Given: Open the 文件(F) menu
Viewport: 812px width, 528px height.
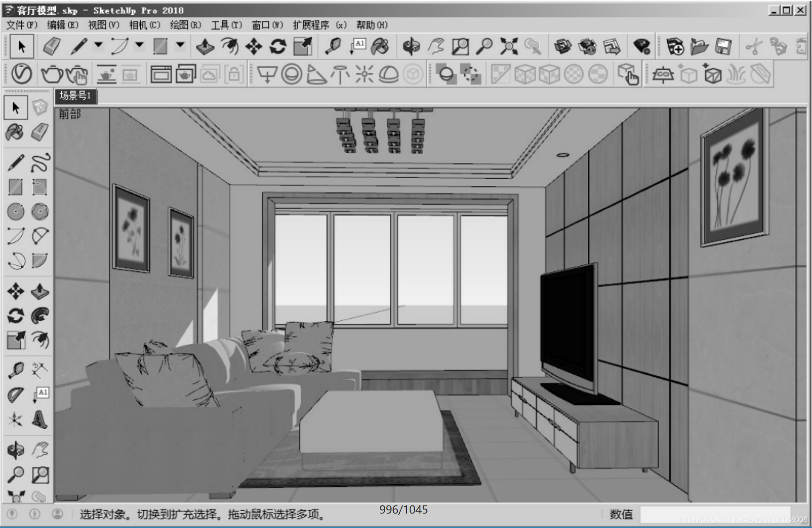Looking at the screenshot, I should point(22,25).
